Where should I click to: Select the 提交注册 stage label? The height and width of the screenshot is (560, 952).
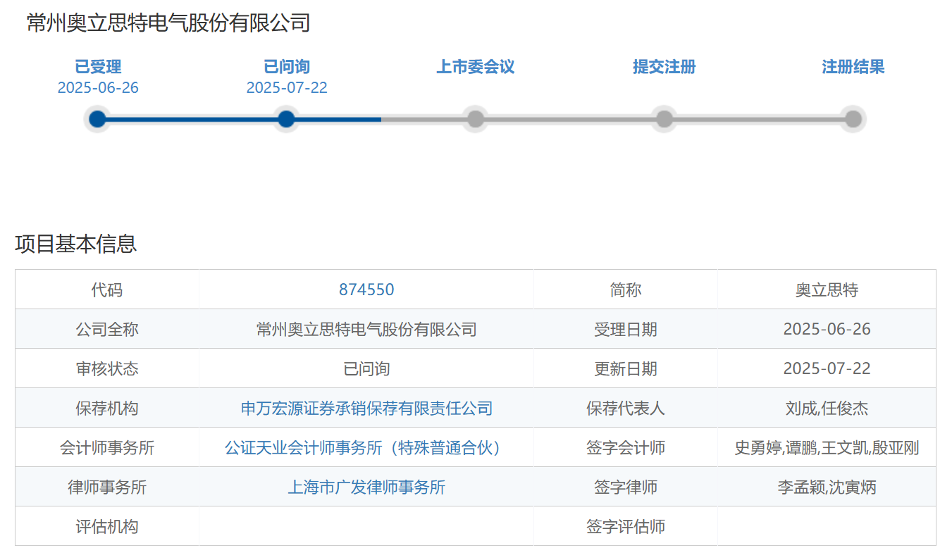coord(664,67)
